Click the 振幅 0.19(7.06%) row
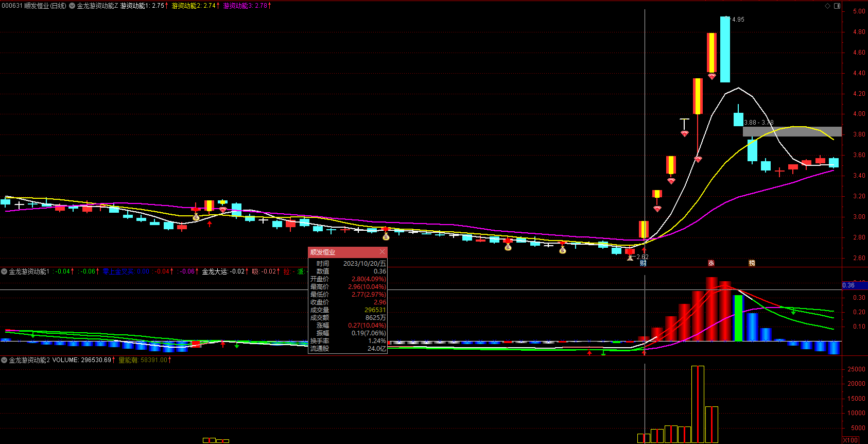This screenshot has width=868, height=444. (348, 333)
